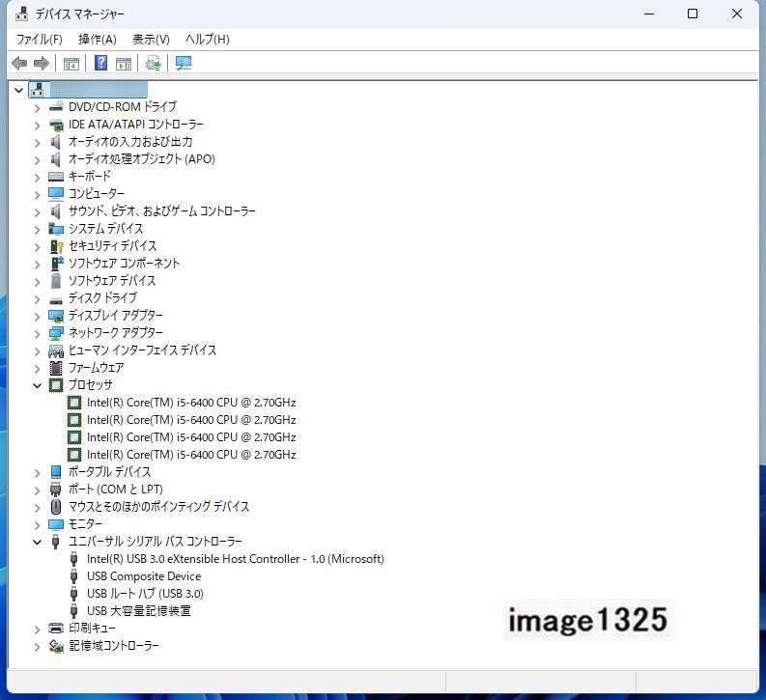Select the computer root node icon

38,90
